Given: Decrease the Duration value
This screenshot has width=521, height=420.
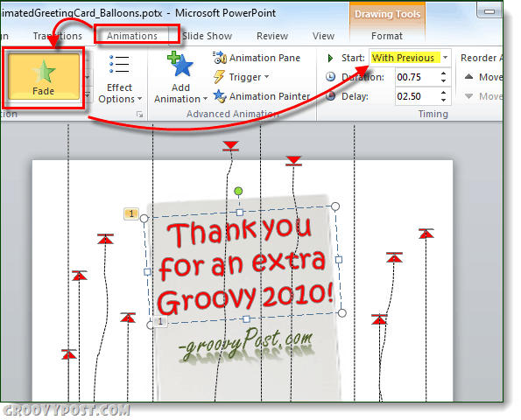Looking at the screenshot, I should click(x=444, y=80).
